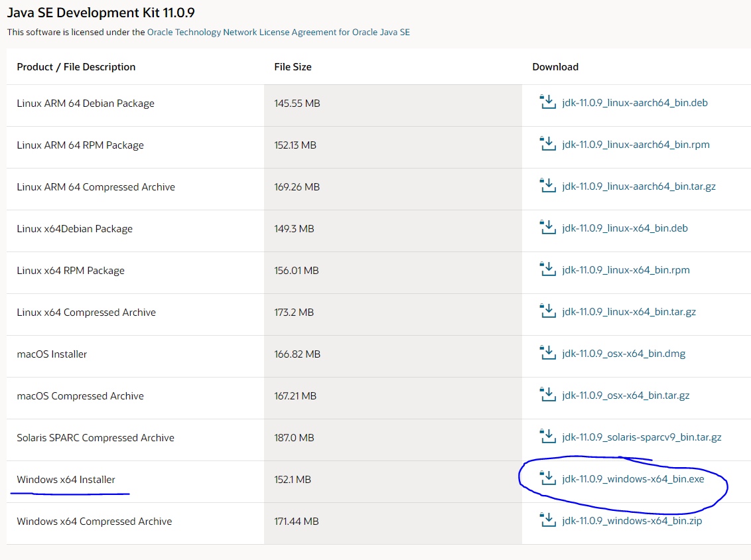Click download icon for jdk-11.0.9_osx-x64_bin.dmg
The image size is (751, 560).
click(547, 352)
